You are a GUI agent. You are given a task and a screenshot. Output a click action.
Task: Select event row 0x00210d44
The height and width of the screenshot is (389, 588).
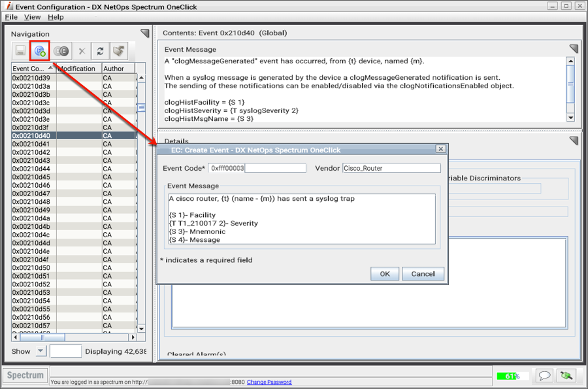click(73, 169)
